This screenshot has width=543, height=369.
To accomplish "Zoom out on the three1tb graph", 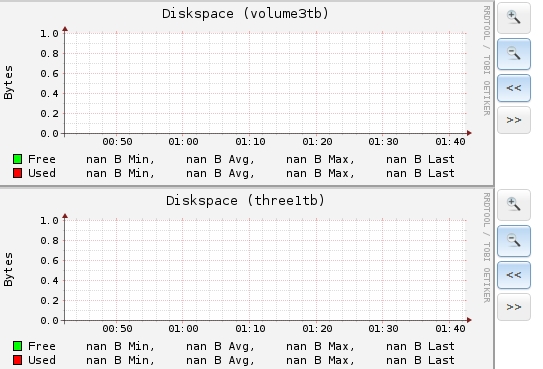I will (x=514, y=241).
